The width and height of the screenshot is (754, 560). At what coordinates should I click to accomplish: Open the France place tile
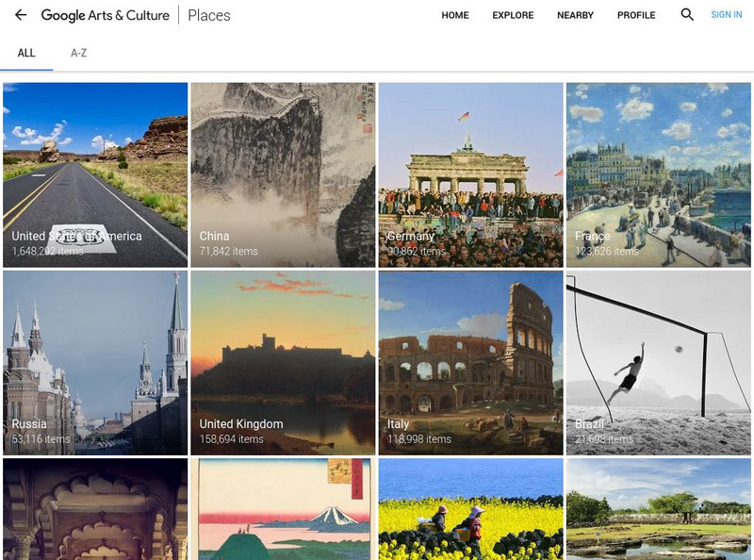pyautogui.click(x=658, y=174)
